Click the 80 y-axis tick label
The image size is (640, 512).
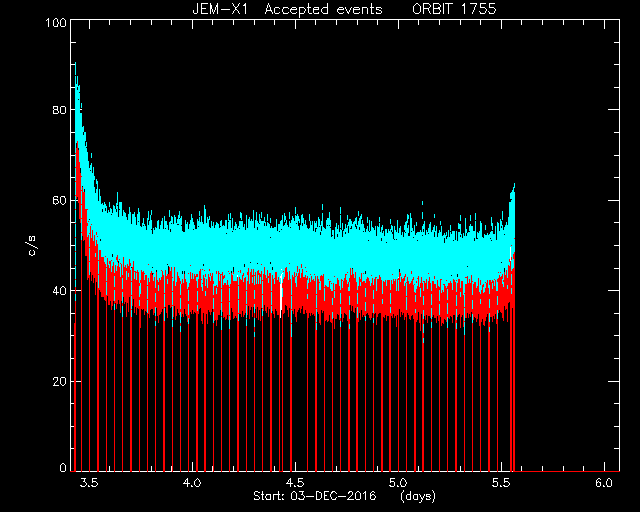59,110
